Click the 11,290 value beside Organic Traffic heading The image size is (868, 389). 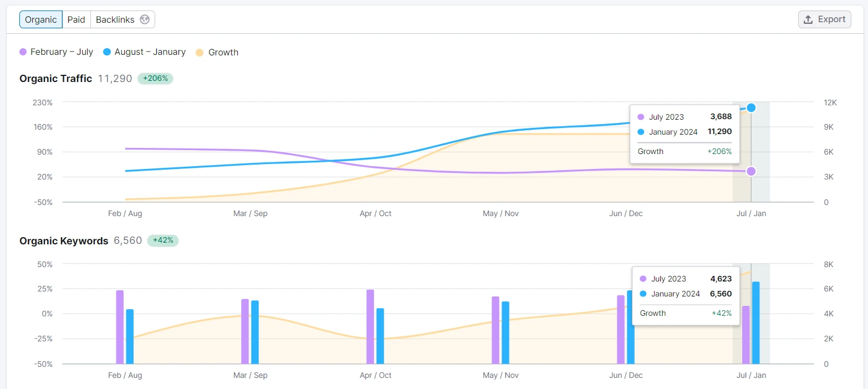(115, 79)
